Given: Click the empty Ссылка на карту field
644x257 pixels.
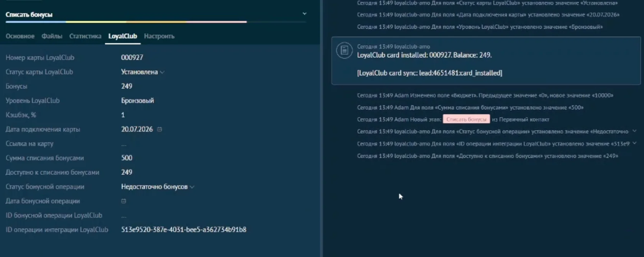Looking at the screenshot, I should [123, 144].
